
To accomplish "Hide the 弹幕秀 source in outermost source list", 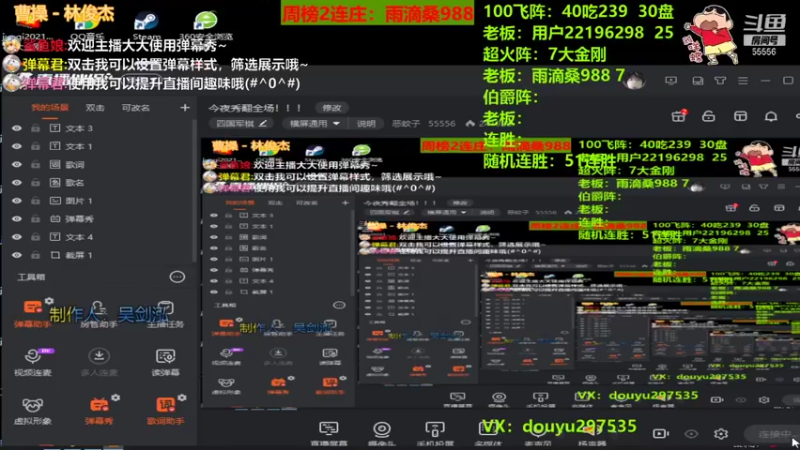I will coord(17,219).
